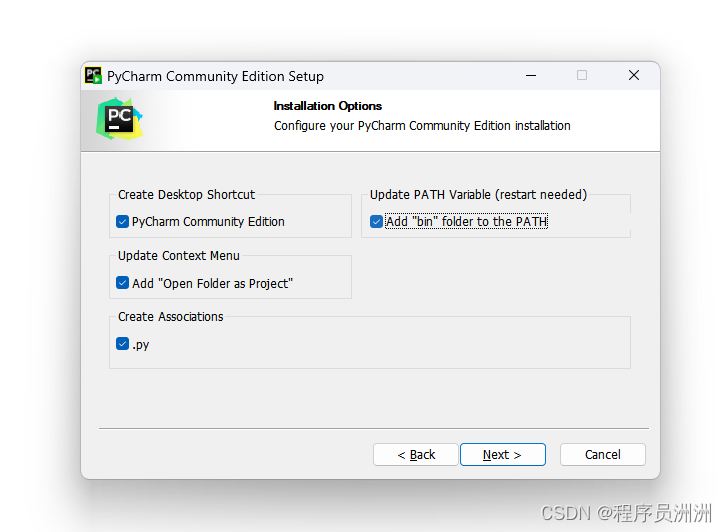
Task: Click the disabled maximize button
Action: click(582, 76)
